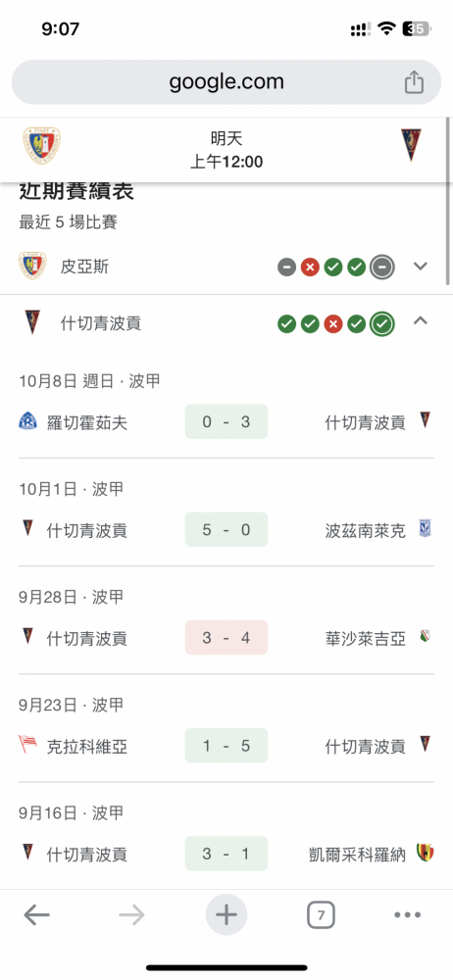Tap the away team crest in header
The width and height of the screenshot is (453, 980).
pyautogui.click(x=411, y=144)
